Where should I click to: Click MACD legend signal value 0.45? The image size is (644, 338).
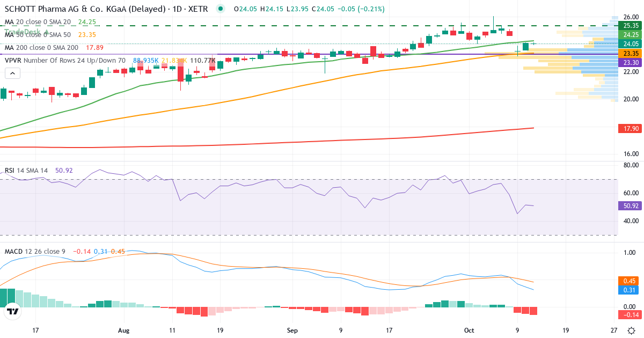(118, 251)
